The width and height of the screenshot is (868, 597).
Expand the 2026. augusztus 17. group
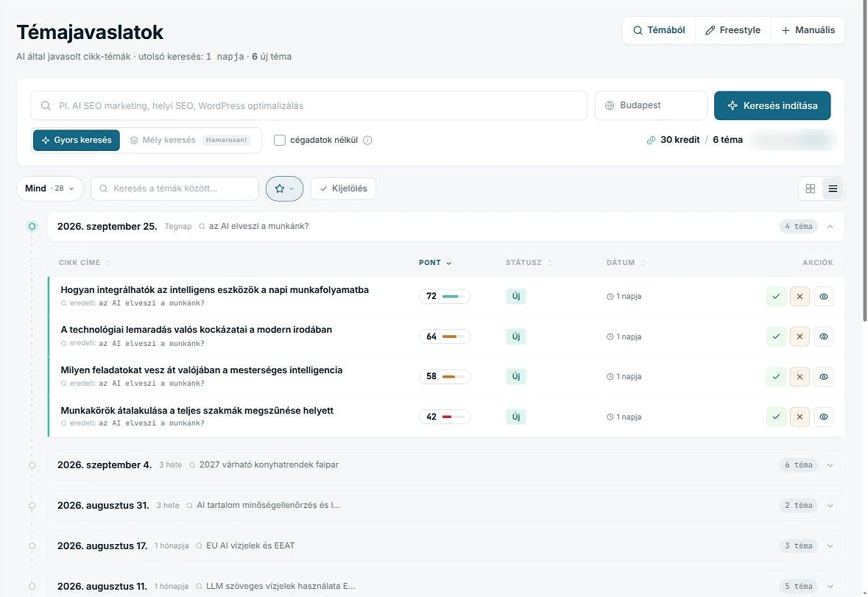830,546
